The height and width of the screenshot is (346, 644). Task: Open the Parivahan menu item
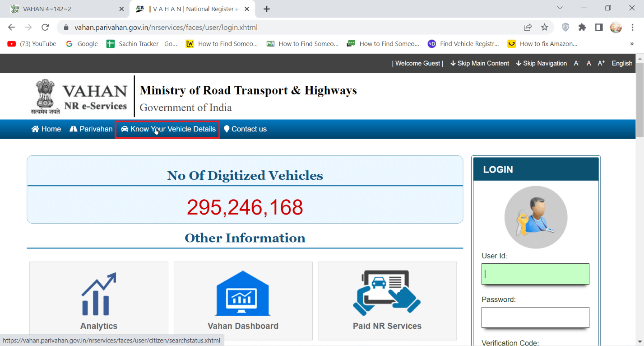pyautogui.click(x=91, y=129)
